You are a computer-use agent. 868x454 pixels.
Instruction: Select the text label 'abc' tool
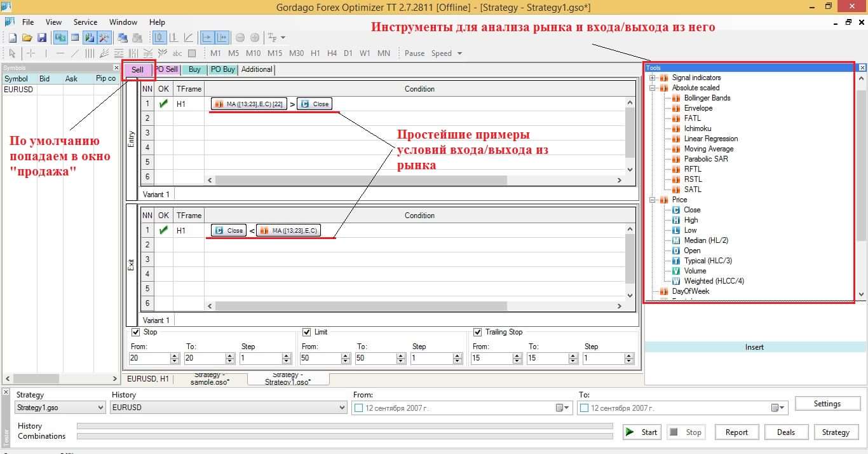coord(177,53)
